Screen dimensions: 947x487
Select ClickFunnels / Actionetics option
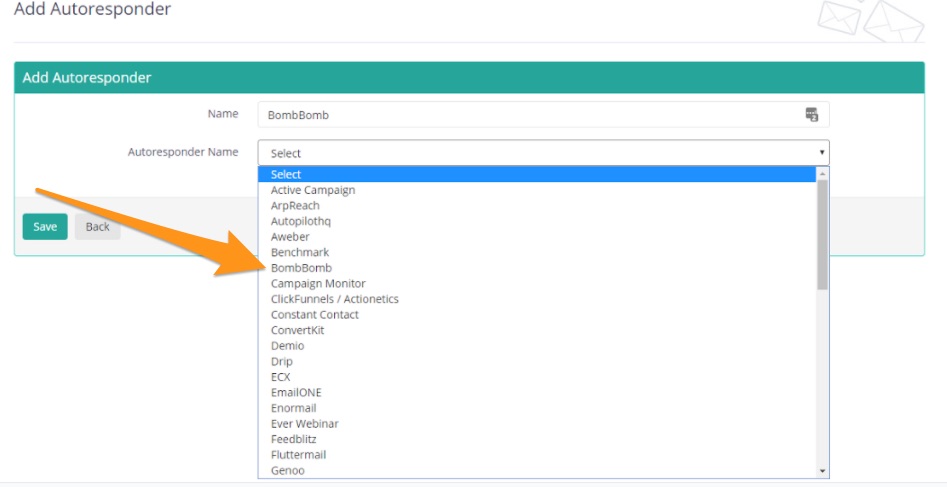pyautogui.click(x=537, y=299)
